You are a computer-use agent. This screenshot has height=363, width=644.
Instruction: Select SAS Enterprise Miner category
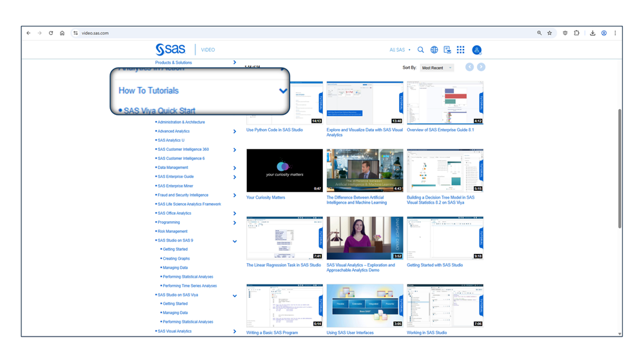pos(175,186)
